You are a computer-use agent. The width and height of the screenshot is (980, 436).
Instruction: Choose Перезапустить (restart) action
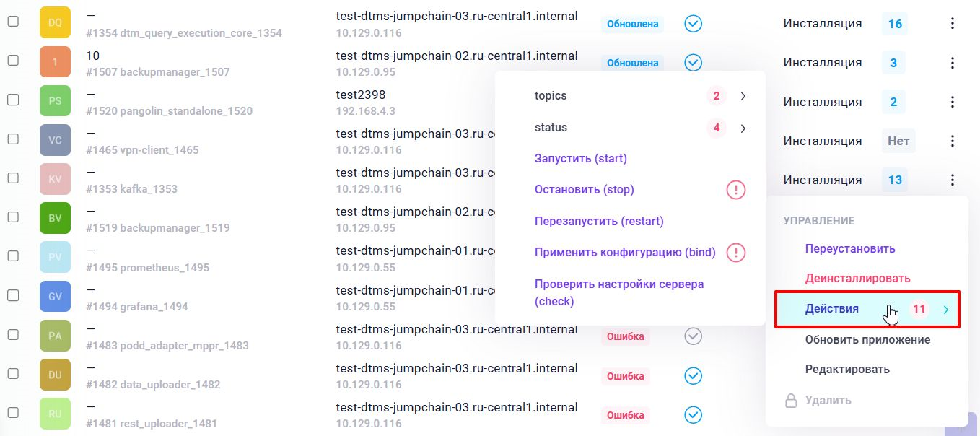coord(599,221)
